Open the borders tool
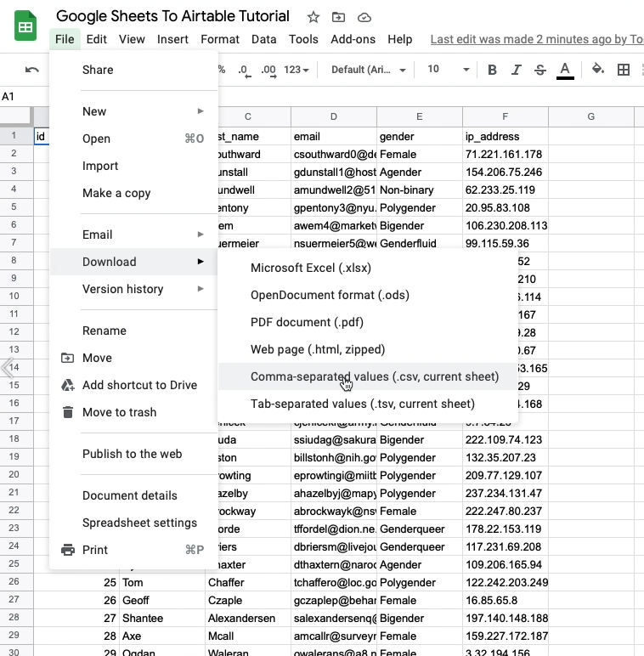The width and height of the screenshot is (644, 656). coord(623,70)
